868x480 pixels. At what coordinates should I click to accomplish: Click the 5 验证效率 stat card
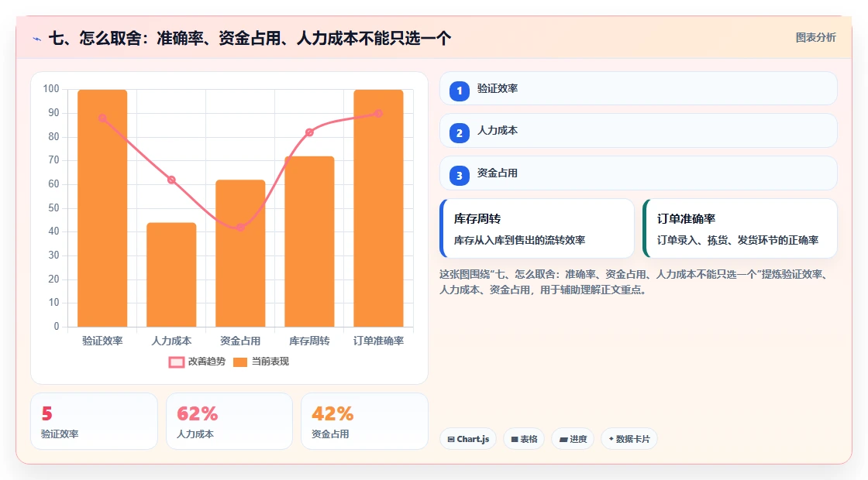pyautogui.click(x=94, y=421)
